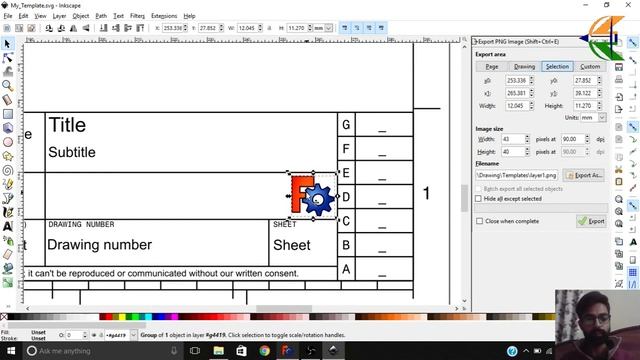Viewport: 640px width, 360px height.
Task: Enable Hide all except selected checkbox
Action: click(478, 198)
